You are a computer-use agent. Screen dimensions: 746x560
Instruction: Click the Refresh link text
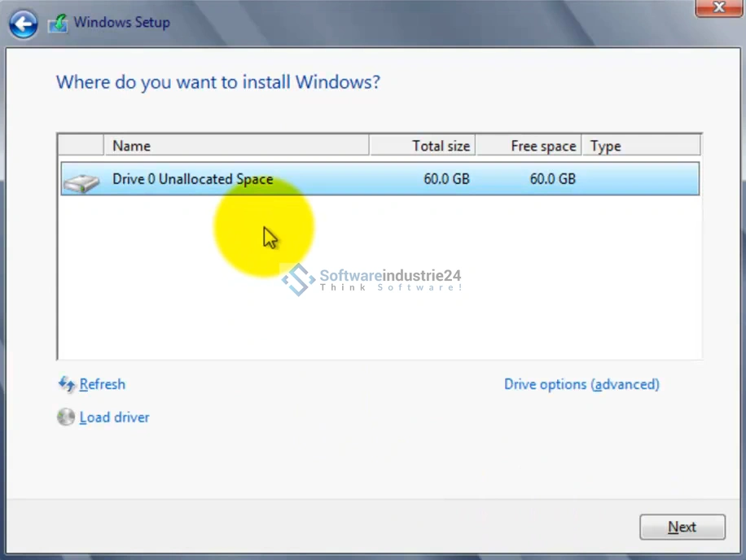(103, 384)
